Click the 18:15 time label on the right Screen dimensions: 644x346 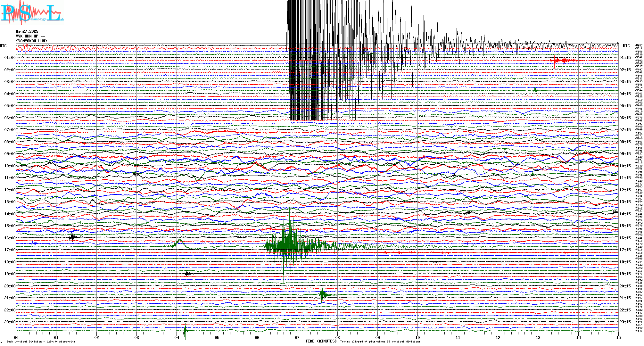(625, 262)
